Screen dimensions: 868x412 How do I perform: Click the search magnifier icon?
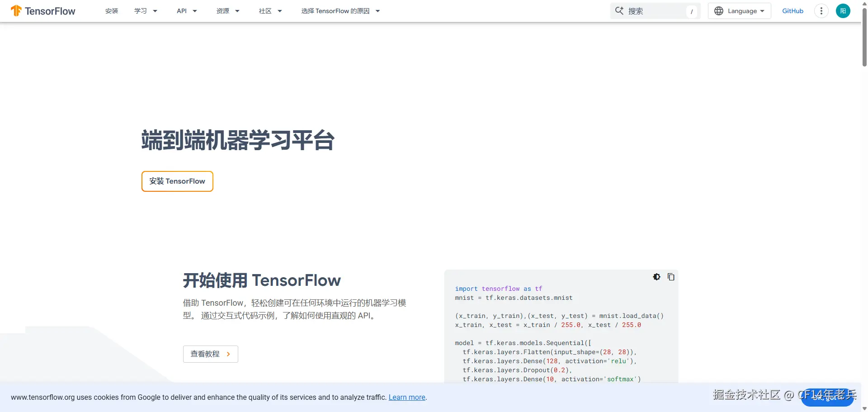click(x=619, y=10)
